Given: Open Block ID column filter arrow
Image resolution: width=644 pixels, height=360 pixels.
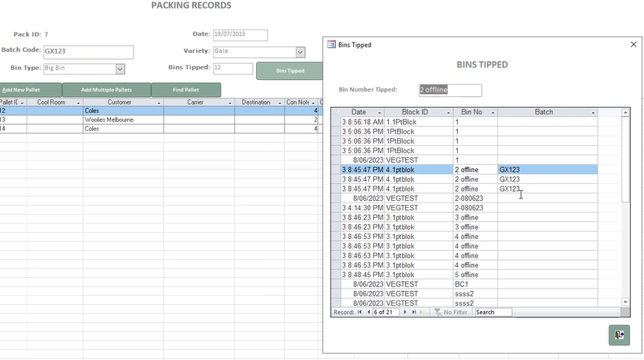Looking at the screenshot, I should click(445, 112).
